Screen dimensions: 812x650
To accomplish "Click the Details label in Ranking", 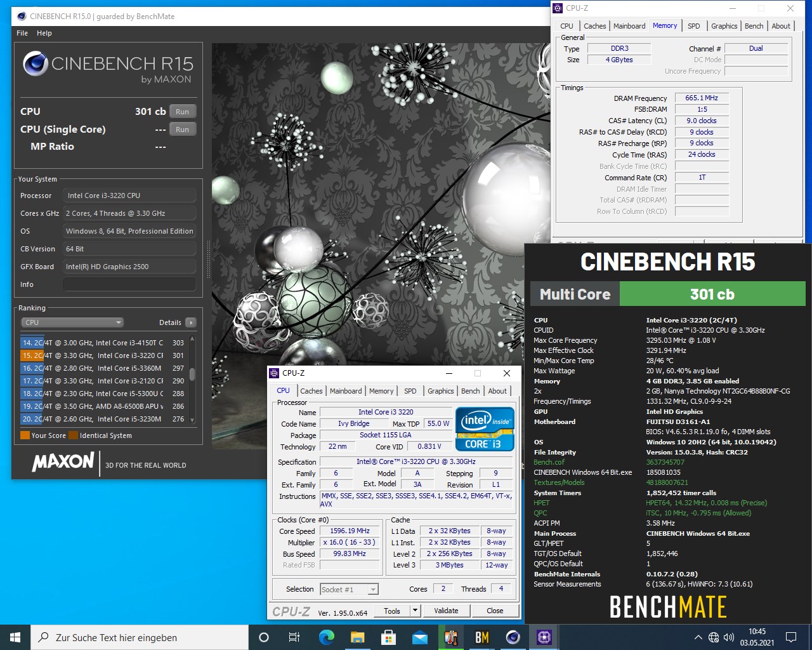I will click(x=170, y=322).
